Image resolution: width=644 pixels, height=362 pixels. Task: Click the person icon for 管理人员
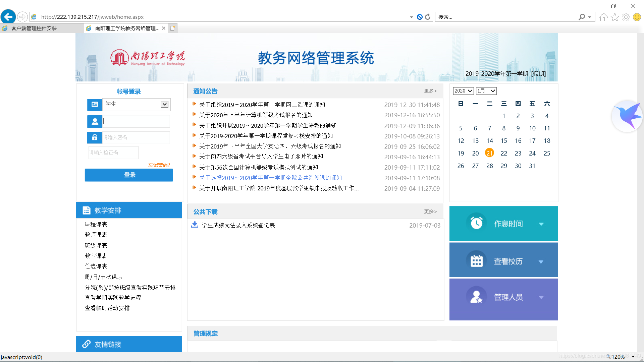point(476,297)
